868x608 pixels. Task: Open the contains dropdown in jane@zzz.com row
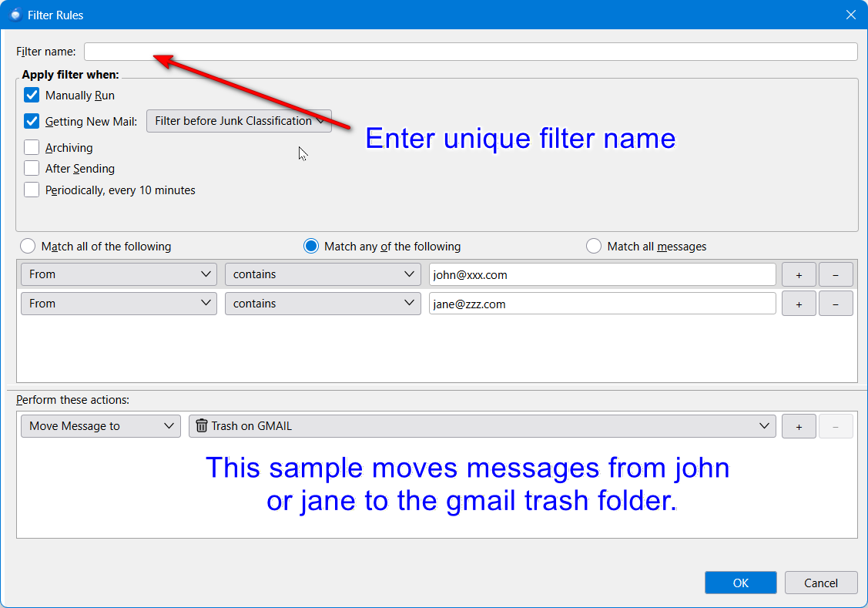tap(323, 304)
